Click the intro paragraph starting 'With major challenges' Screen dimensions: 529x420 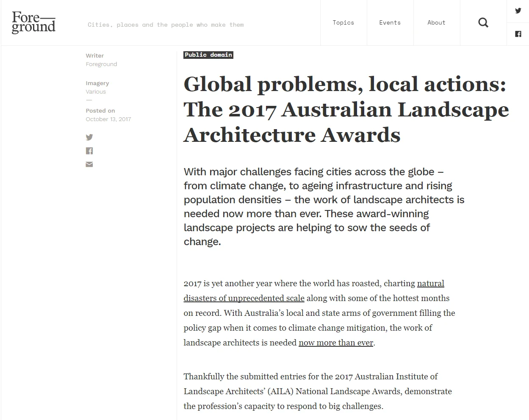click(324, 207)
